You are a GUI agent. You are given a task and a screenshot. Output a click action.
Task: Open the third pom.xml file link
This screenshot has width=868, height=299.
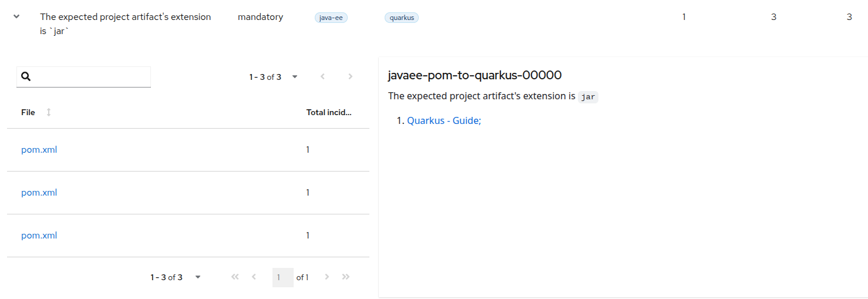pos(39,236)
